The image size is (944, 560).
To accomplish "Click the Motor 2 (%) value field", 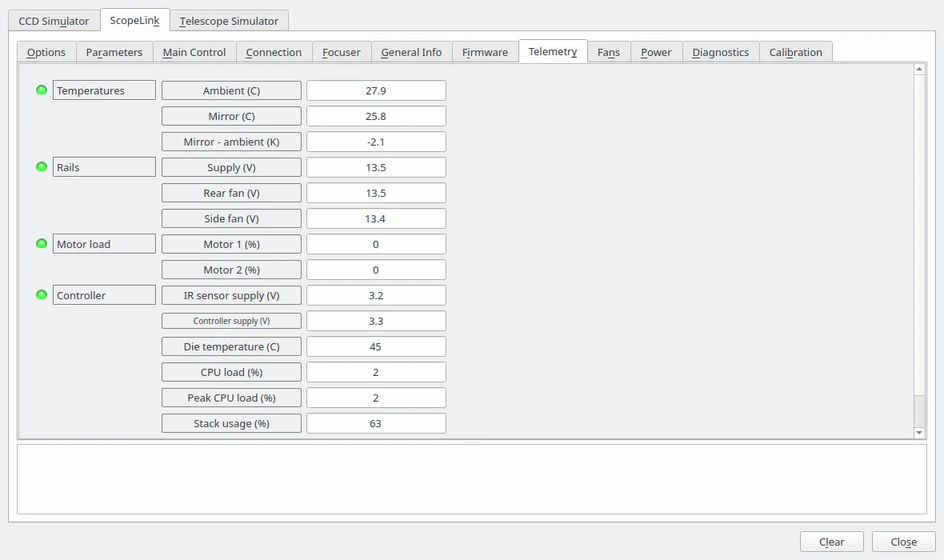I will (x=376, y=270).
